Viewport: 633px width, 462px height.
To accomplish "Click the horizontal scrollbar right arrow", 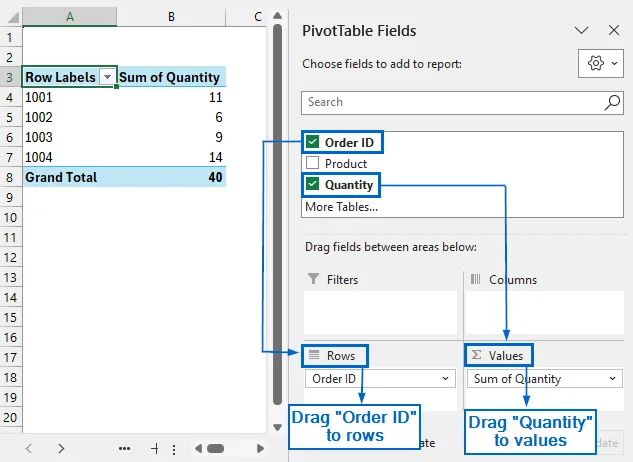I will pyautogui.click(x=260, y=448).
